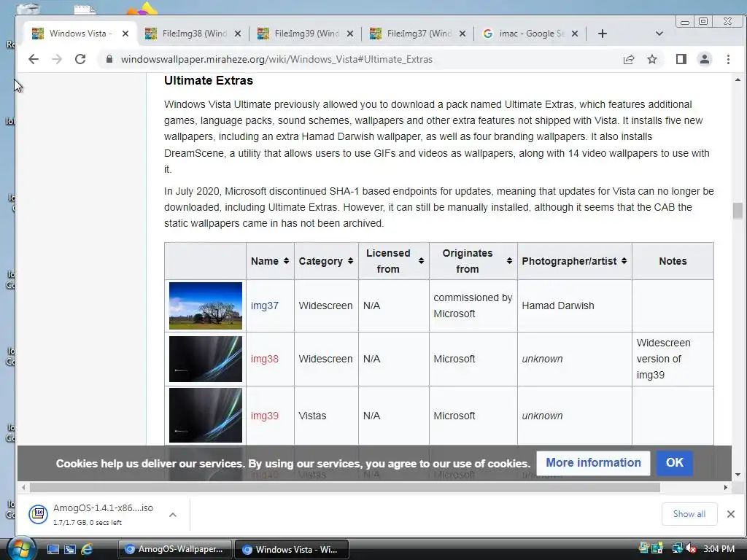Switch to the File:Img38 tab

coord(194,34)
